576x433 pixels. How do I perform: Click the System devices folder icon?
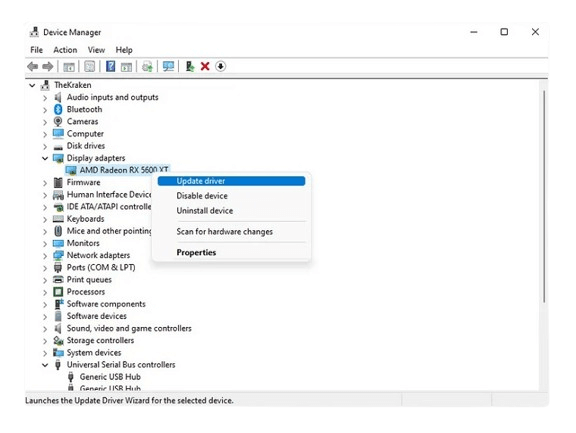coord(58,353)
